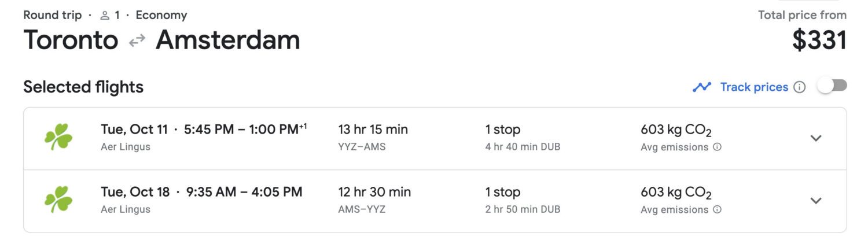Click emissions info icon for the Oct 11 flight
The image size is (868, 251).
[717, 147]
